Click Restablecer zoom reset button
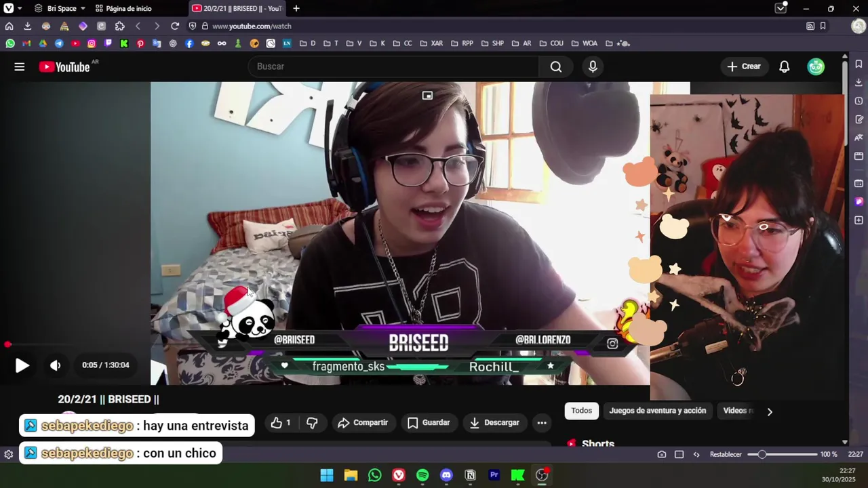This screenshot has height=488, width=868. point(726,455)
